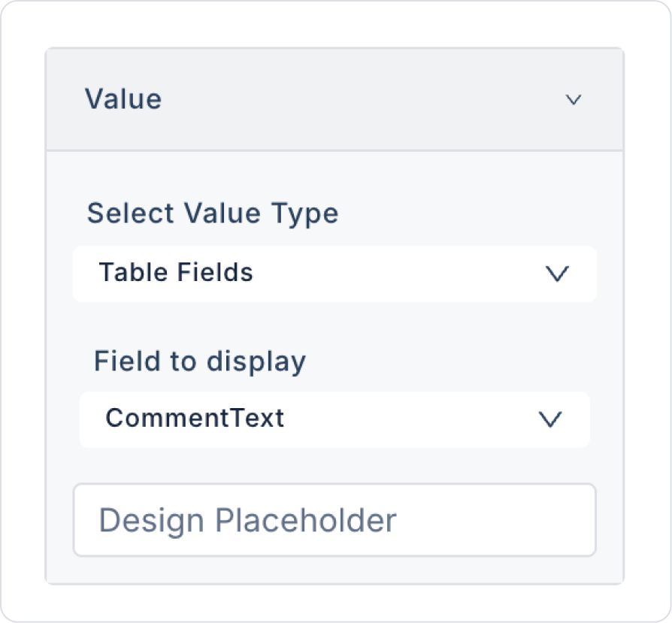Click the Field to display label
The image size is (672, 623).
(200, 361)
